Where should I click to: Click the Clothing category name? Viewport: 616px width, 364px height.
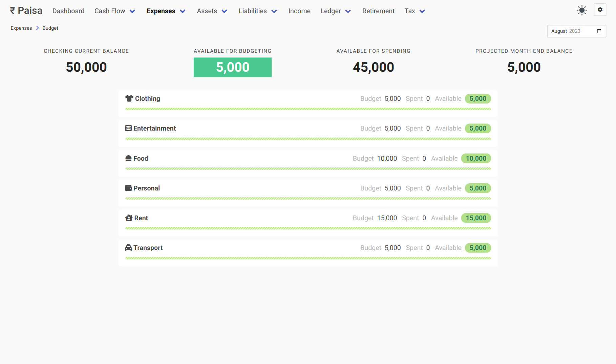tap(148, 98)
